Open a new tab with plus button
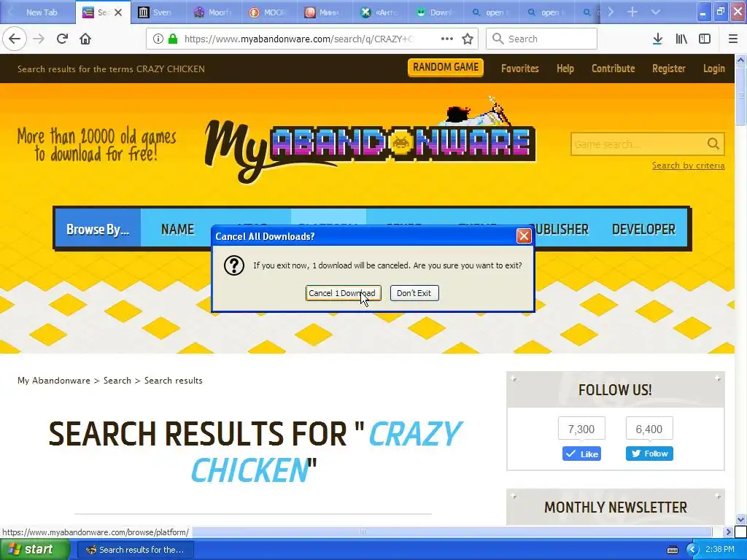747x560 pixels. [x=632, y=12]
